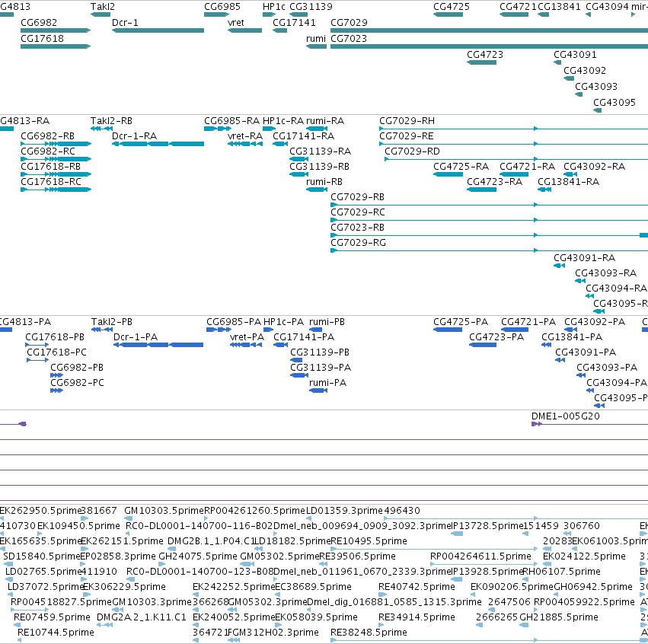Click transcript vret-RA
This screenshot has width=648, height=644.
pos(245,144)
